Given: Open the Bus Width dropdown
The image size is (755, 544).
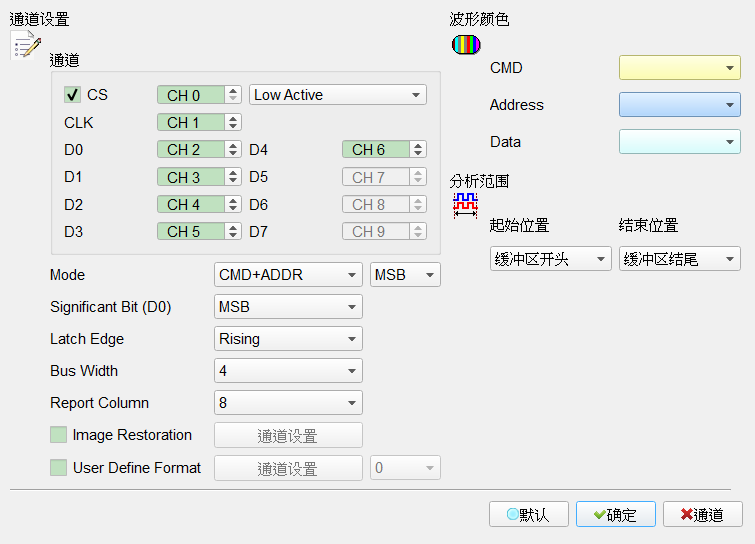Looking at the screenshot, I should click(x=288, y=371).
